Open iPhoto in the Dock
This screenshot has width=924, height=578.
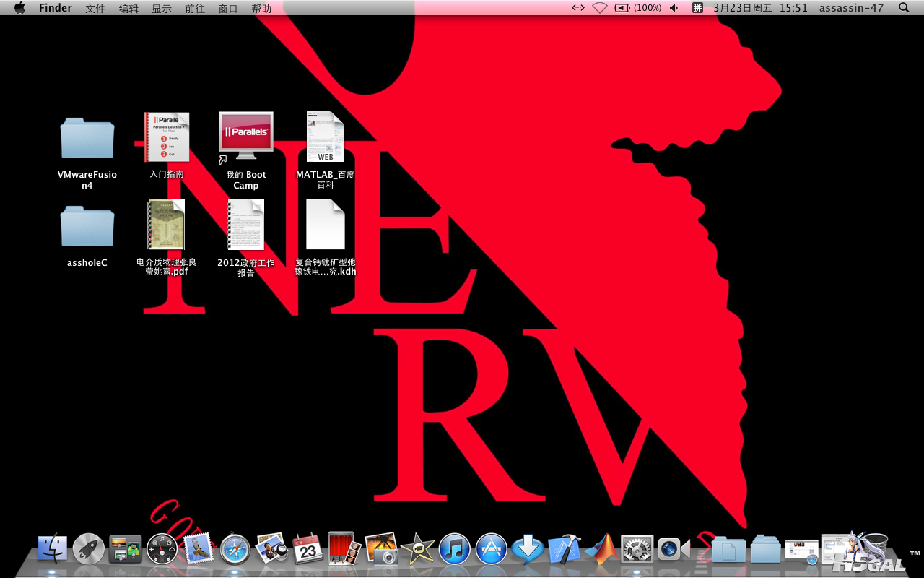tap(382, 549)
